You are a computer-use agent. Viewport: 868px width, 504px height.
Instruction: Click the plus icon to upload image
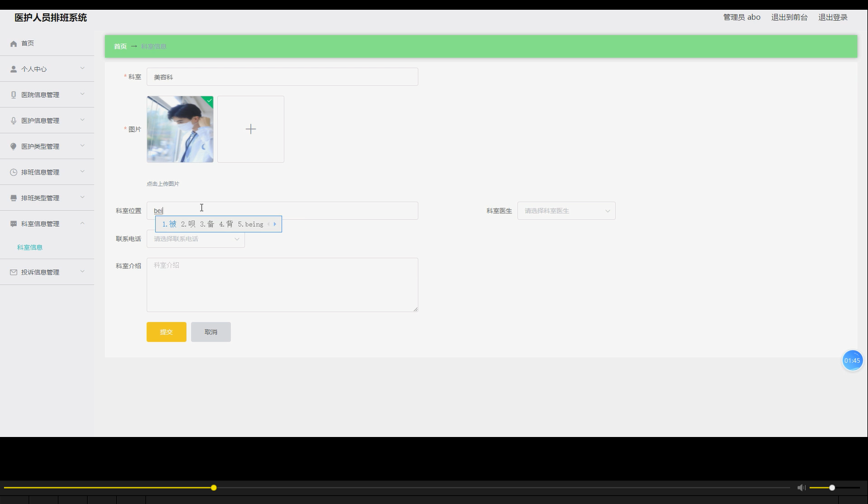coord(251,129)
